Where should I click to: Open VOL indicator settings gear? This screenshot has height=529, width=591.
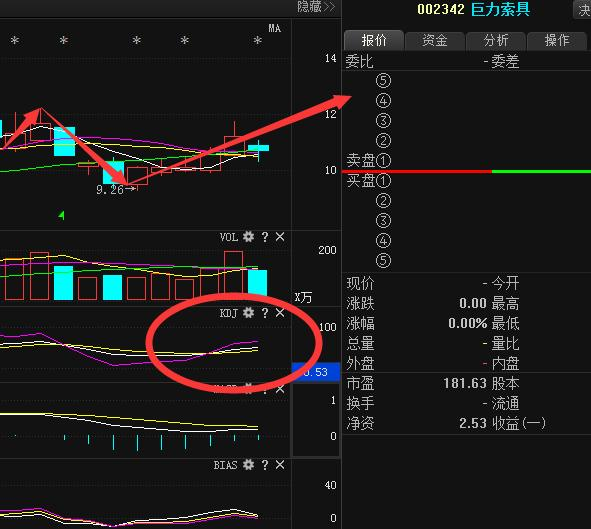tap(248, 237)
